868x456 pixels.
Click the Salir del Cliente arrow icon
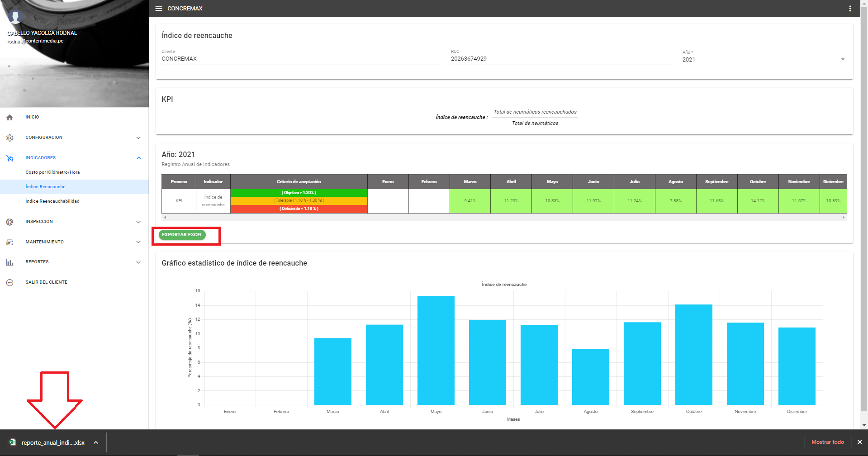point(10,283)
